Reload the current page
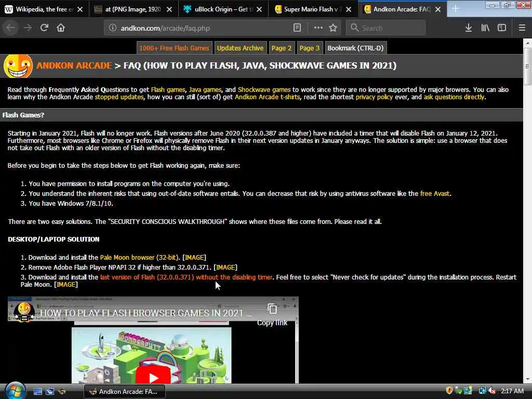The image size is (532, 399). [x=45, y=28]
